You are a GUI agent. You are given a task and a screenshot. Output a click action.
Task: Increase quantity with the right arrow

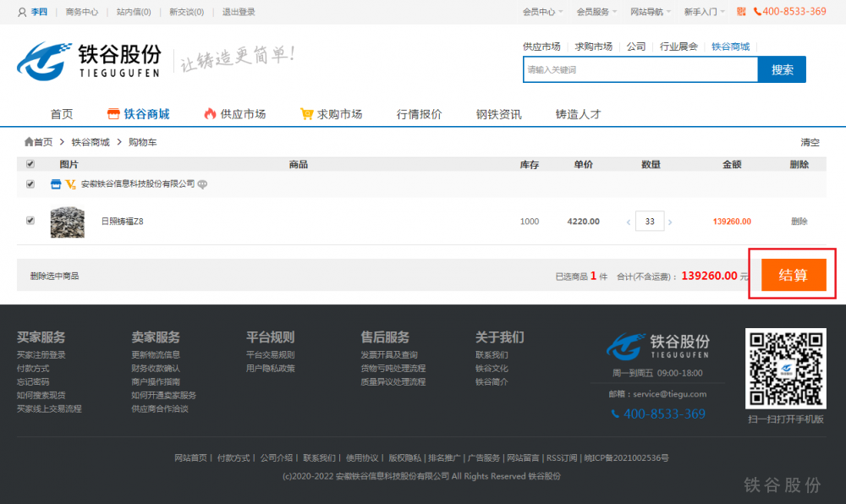671,222
